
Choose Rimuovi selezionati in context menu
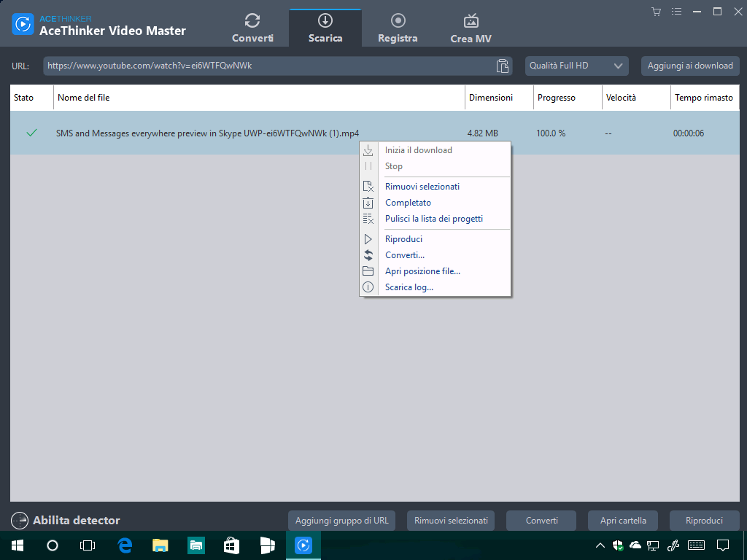point(435,187)
